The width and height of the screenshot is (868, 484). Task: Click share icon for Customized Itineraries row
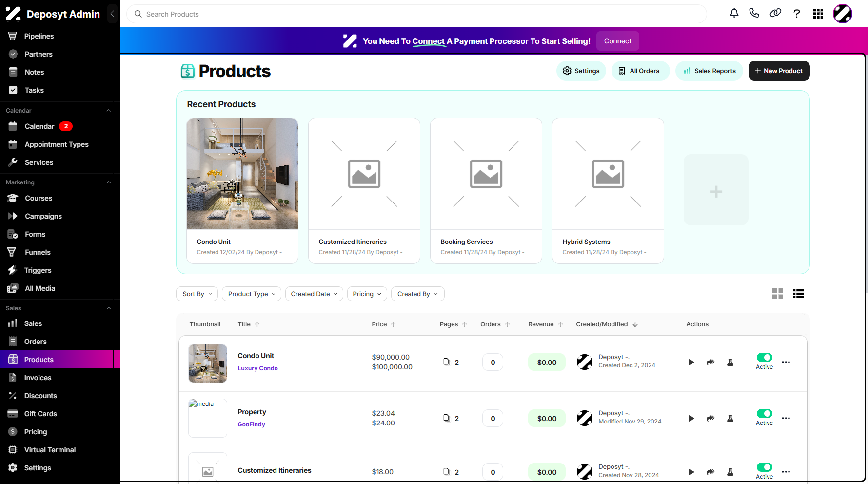click(x=710, y=472)
